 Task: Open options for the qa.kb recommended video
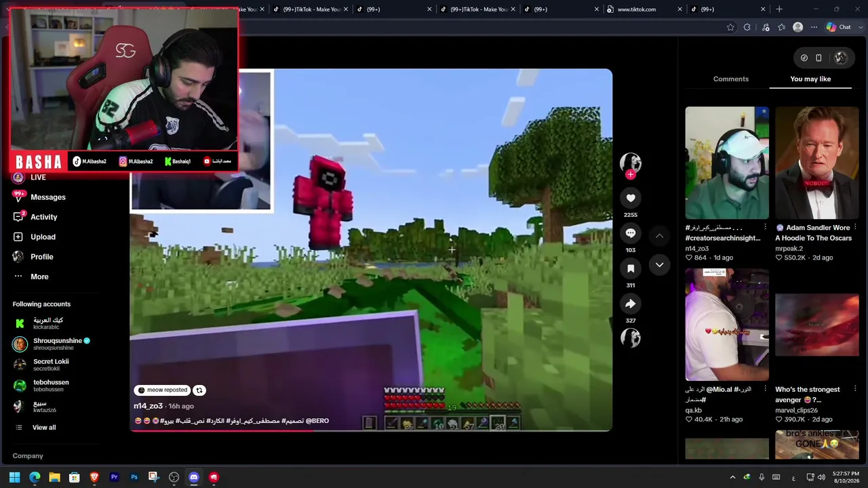(765, 389)
